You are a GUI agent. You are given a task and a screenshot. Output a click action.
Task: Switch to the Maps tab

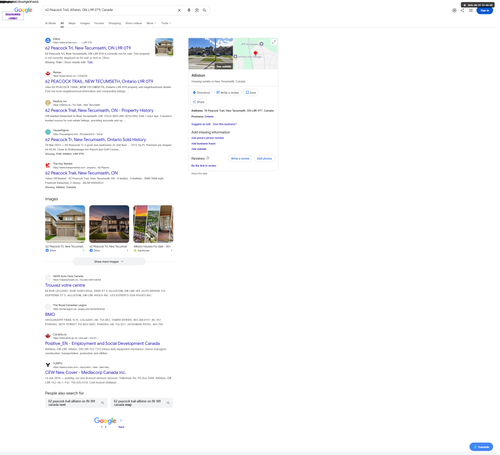click(72, 23)
